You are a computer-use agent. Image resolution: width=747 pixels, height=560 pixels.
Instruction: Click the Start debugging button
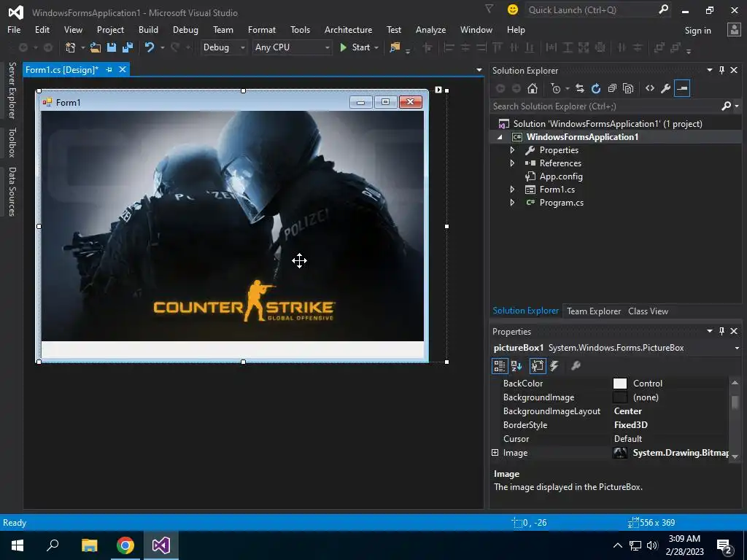pos(356,47)
